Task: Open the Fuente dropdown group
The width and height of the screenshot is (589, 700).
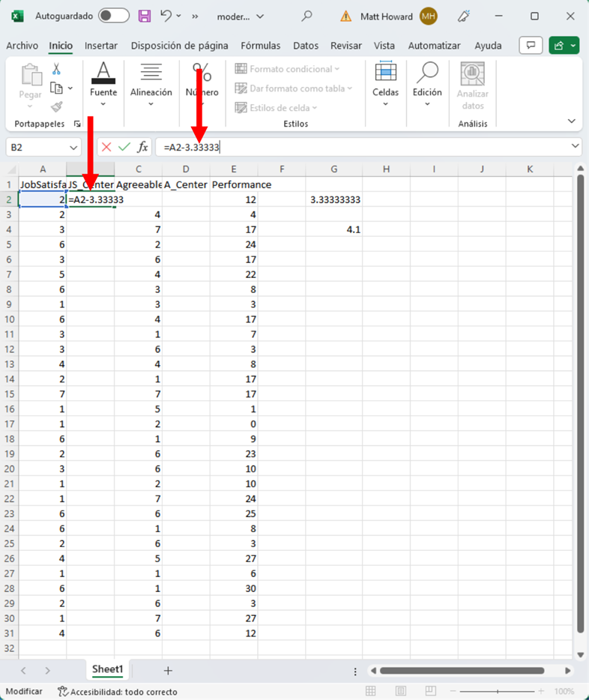Action: (103, 91)
